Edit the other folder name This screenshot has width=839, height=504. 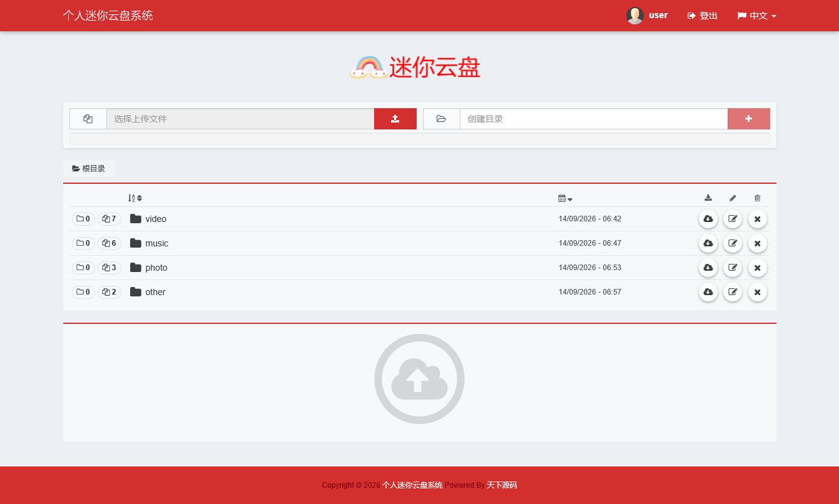coord(733,292)
